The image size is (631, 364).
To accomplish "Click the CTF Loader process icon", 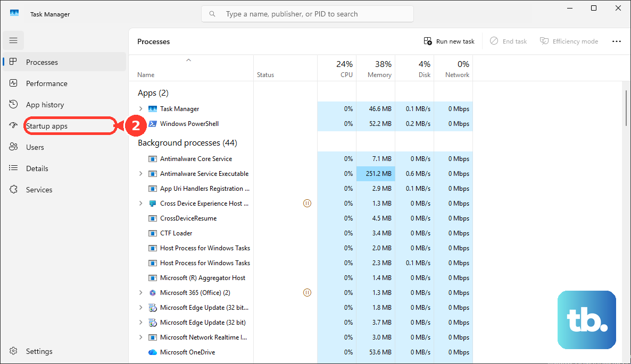I will click(x=153, y=233).
